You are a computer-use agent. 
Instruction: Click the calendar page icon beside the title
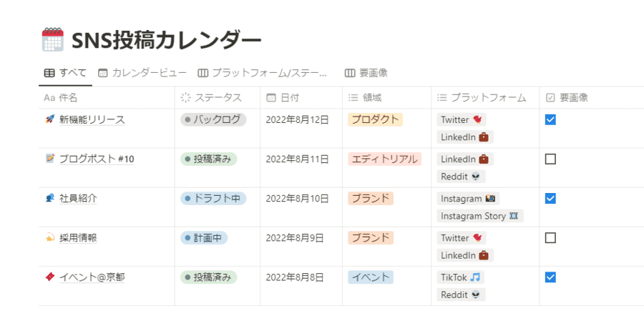point(52,40)
